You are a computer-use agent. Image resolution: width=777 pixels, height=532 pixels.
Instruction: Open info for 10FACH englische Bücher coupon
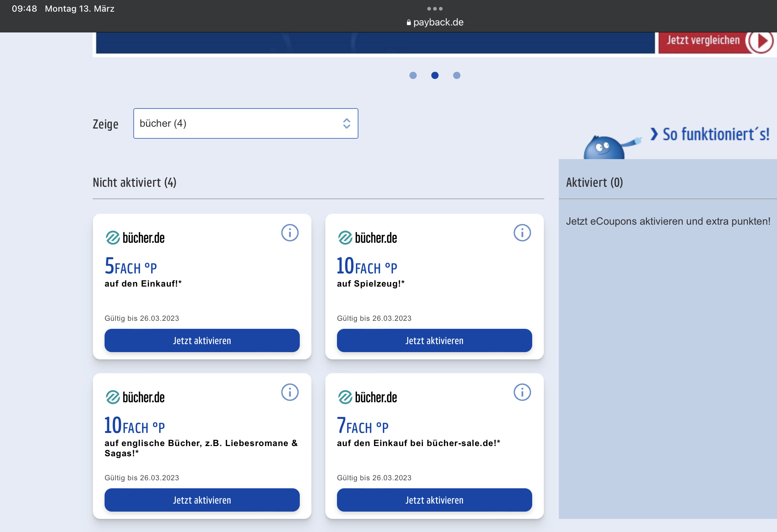[x=290, y=392]
